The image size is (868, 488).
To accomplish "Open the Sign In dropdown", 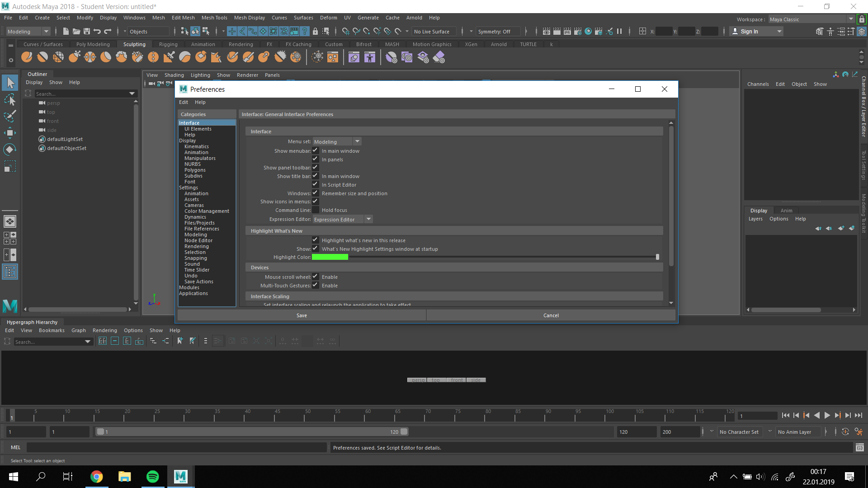I will [x=756, y=31].
